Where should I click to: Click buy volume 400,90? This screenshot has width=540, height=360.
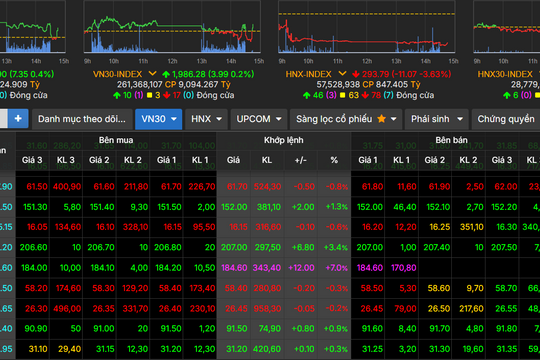[67, 187]
